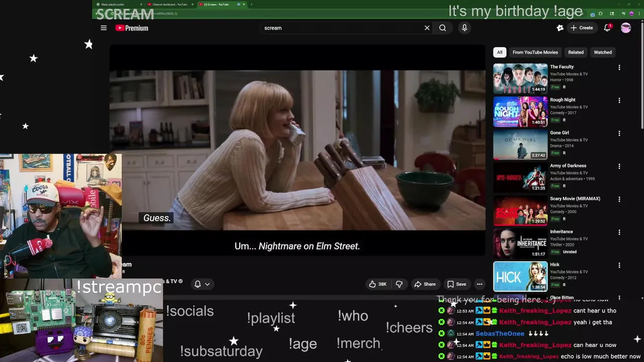This screenshot has width=644, height=362.
Task: Expand the subscription notification bell dropdown
Action: click(x=202, y=284)
